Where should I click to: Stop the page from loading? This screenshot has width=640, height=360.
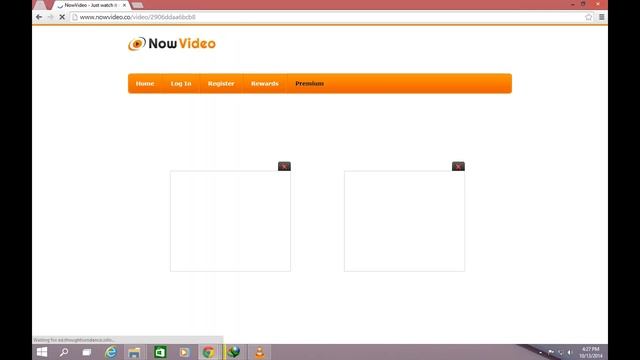[x=62, y=17]
